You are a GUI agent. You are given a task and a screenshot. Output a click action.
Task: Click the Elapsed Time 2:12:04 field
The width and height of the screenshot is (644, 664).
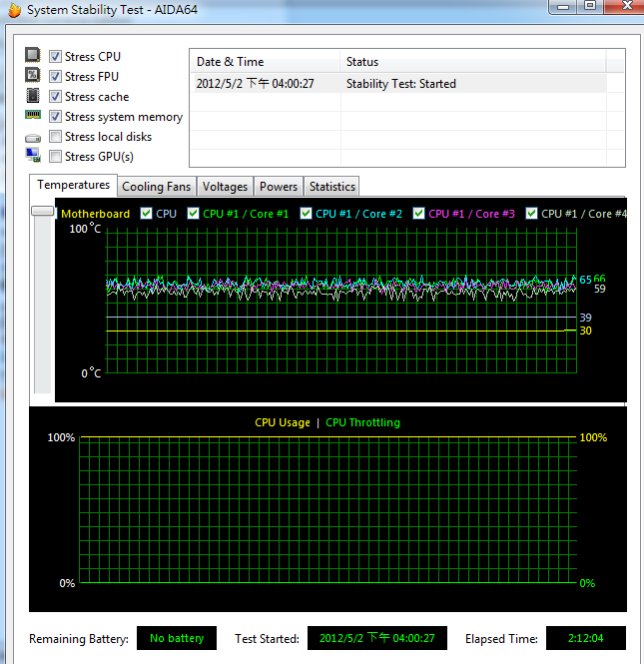point(585,638)
